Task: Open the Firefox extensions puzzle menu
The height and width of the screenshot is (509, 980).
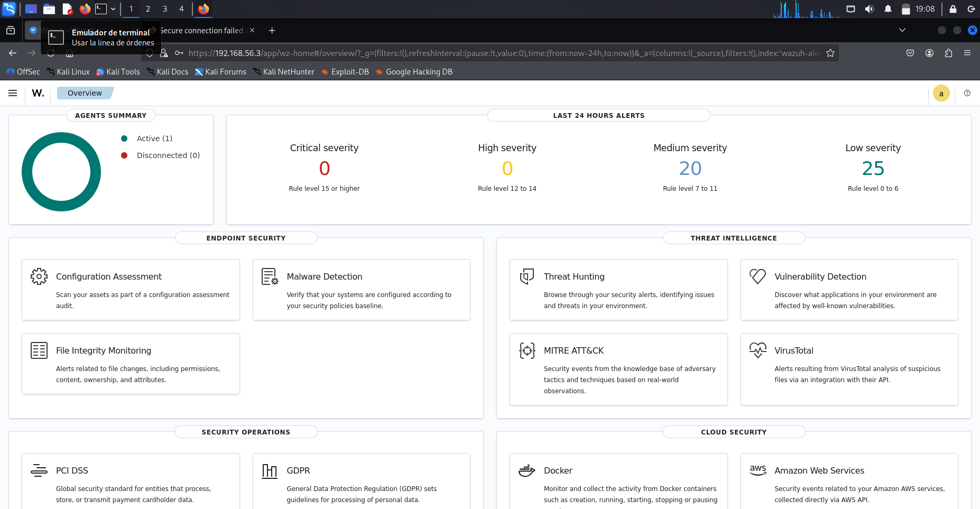Action: [x=948, y=53]
